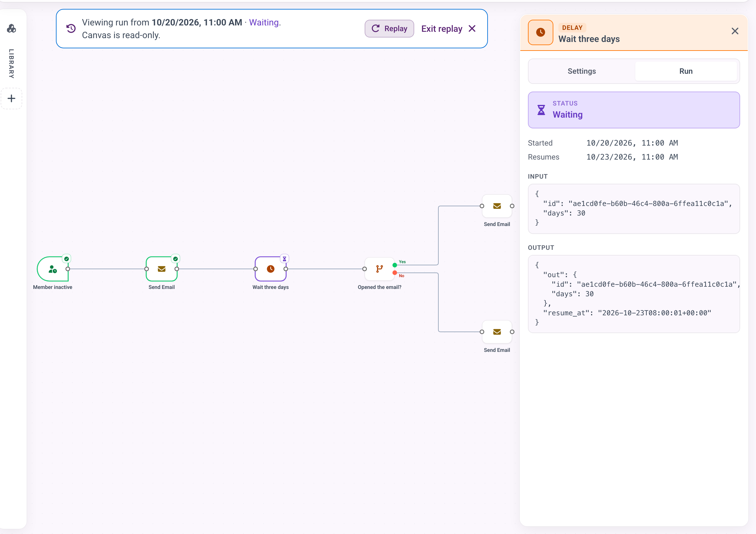The image size is (756, 534).
Task: Click the red No output port
Action: click(395, 273)
